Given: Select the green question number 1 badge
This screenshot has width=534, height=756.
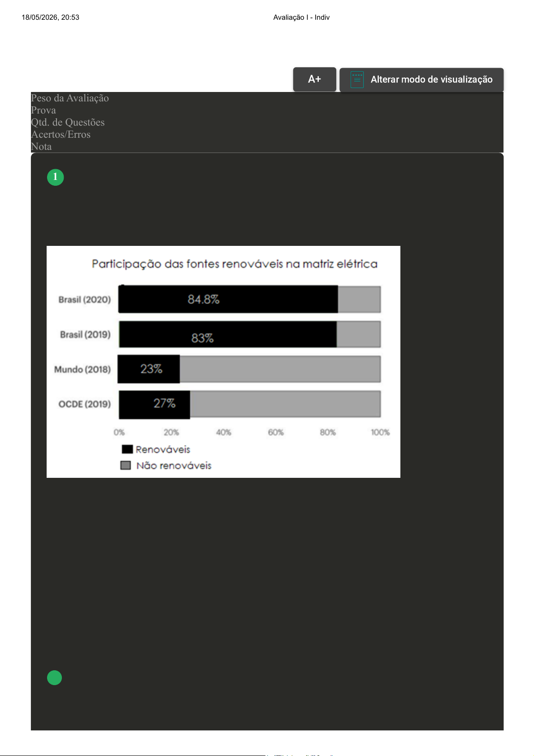Looking at the screenshot, I should click(56, 177).
